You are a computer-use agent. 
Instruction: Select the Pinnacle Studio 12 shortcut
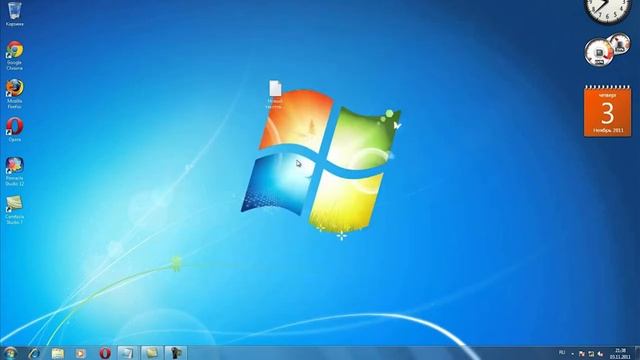tap(14, 171)
